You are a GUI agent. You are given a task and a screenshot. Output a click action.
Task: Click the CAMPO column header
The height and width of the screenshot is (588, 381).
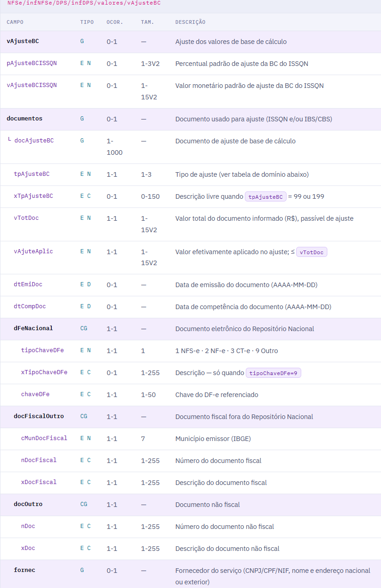coord(15,22)
